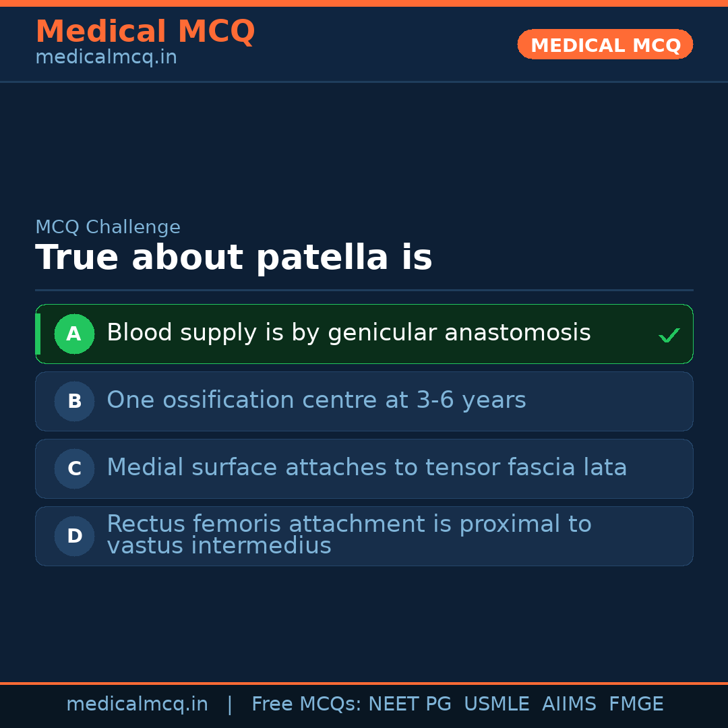Image resolution: width=728 pixels, height=728 pixels.
Task: Select answer text 'Blood supply is by genicular anastomosis'
Action: (x=348, y=333)
